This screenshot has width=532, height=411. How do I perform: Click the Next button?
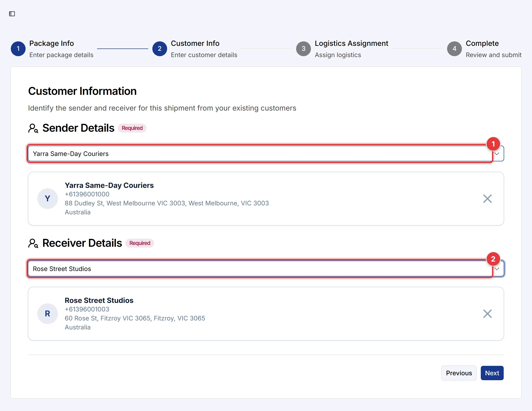pos(492,373)
